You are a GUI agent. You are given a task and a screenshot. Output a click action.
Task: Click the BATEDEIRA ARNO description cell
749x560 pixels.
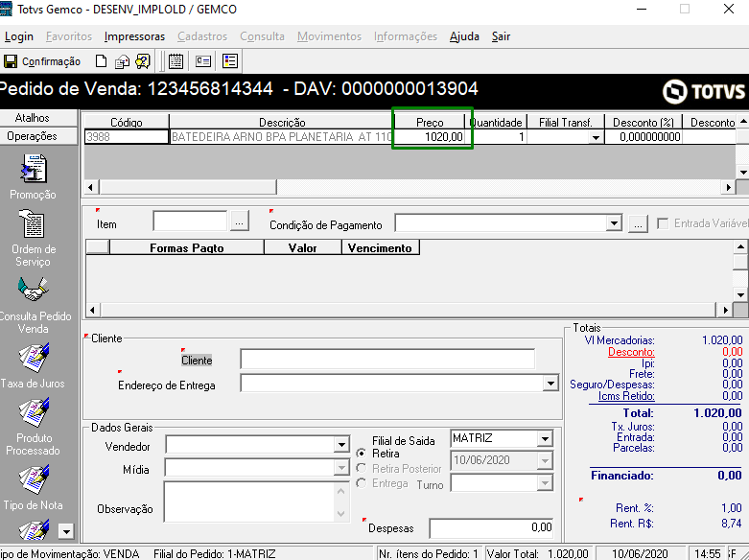coord(281,137)
